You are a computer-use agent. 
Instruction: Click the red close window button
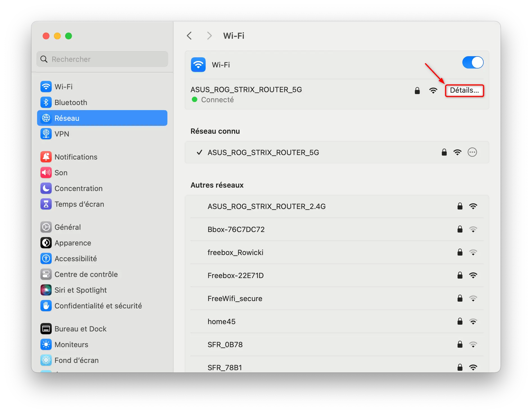46,36
